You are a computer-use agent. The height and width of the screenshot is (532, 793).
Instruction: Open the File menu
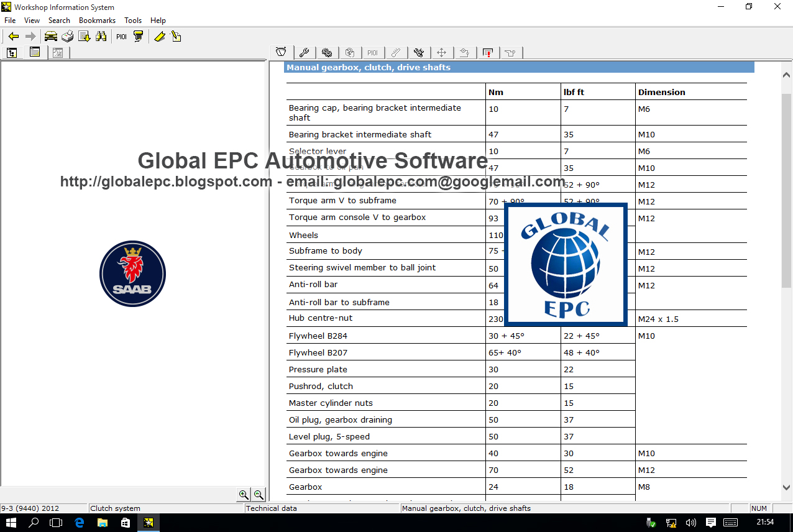(10, 21)
